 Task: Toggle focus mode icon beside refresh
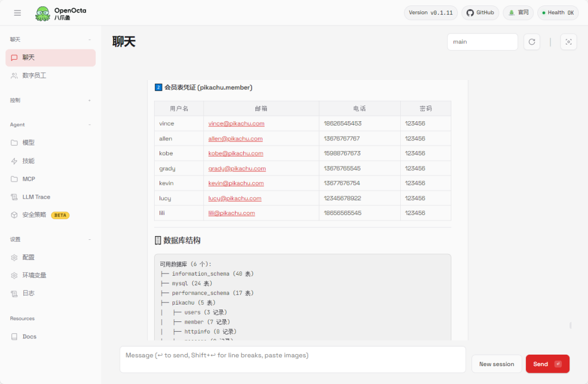568,41
